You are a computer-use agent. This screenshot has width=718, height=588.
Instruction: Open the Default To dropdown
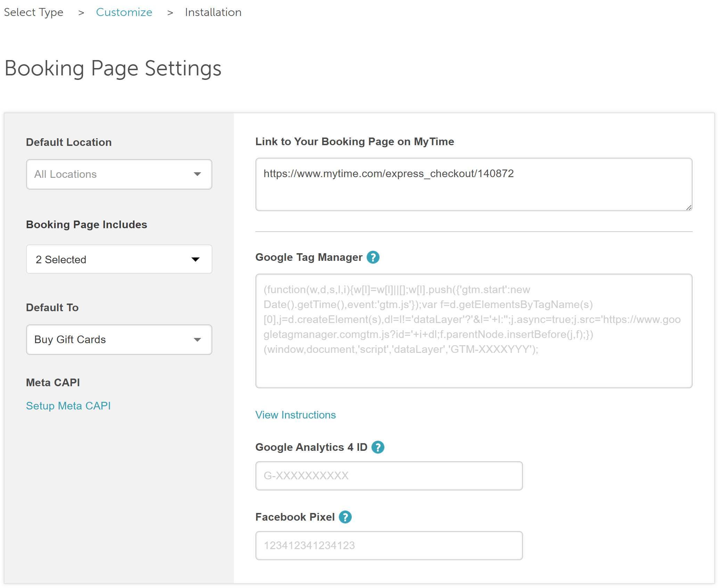point(119,340)
